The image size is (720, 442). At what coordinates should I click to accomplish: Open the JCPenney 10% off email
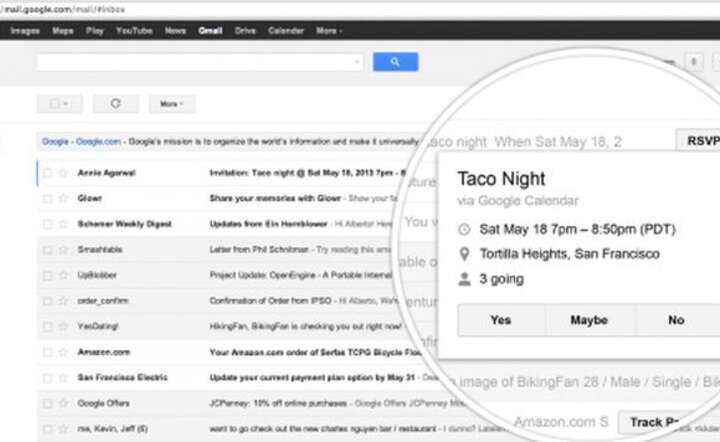coord(278,403)
